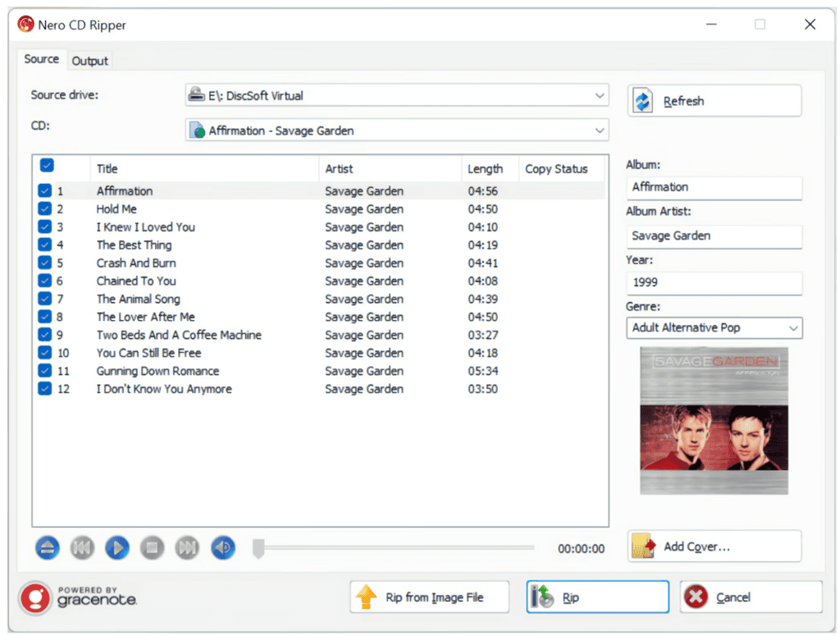Click the Stop playback icon
Viewport: 840px width, 636px height.
152,547
